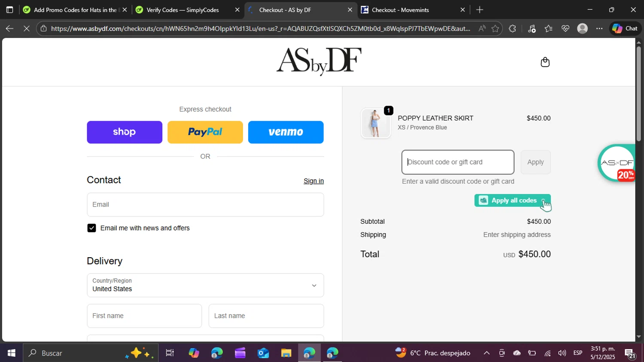This screenshot has height=362, width=644.
Task: Focus the First name field
Action: 144,316
